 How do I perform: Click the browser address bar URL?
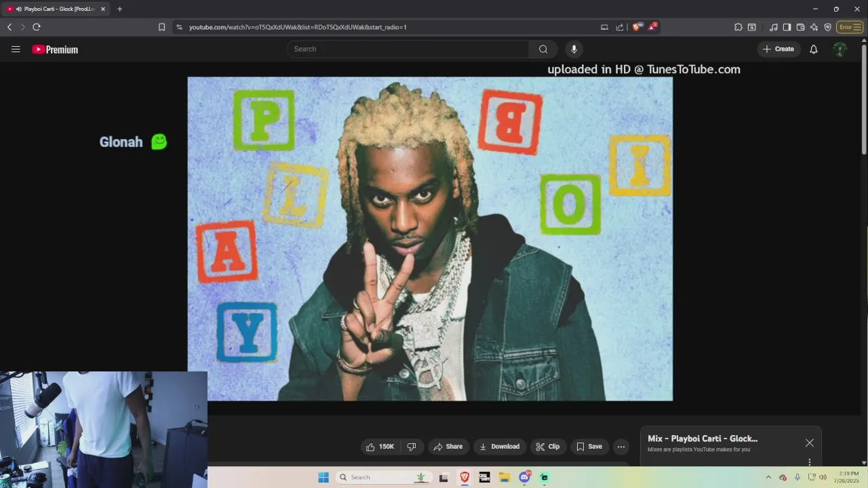(298, 27)
